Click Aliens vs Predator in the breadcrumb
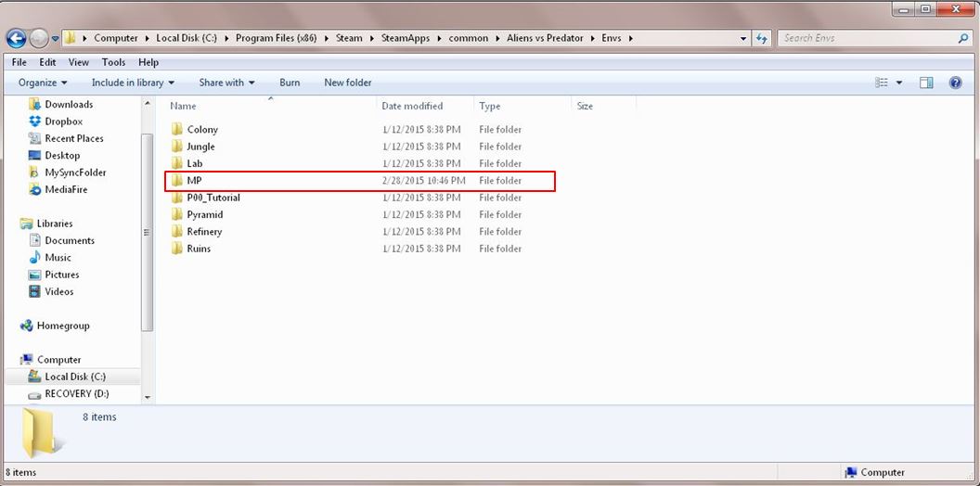980x486 pixels. coord(544,38)
